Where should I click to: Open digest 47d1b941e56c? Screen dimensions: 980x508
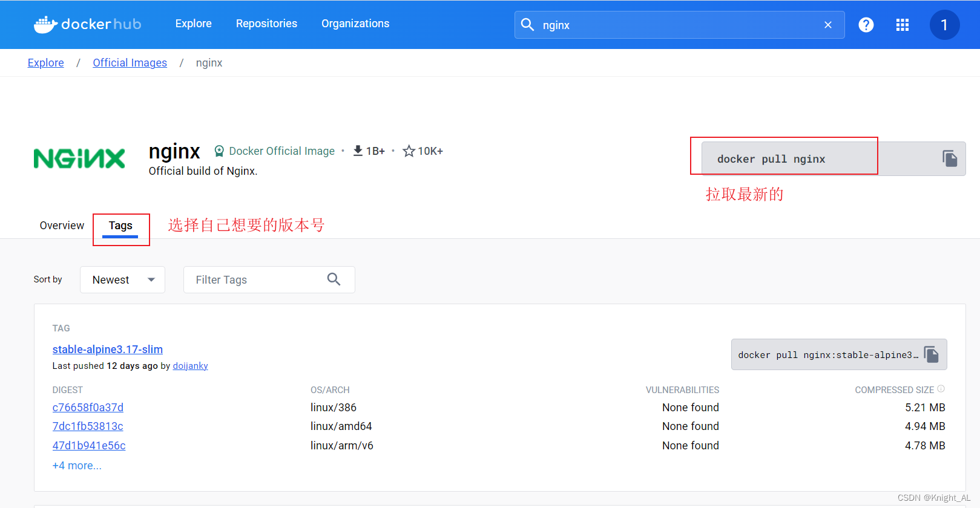click(89, 446)
